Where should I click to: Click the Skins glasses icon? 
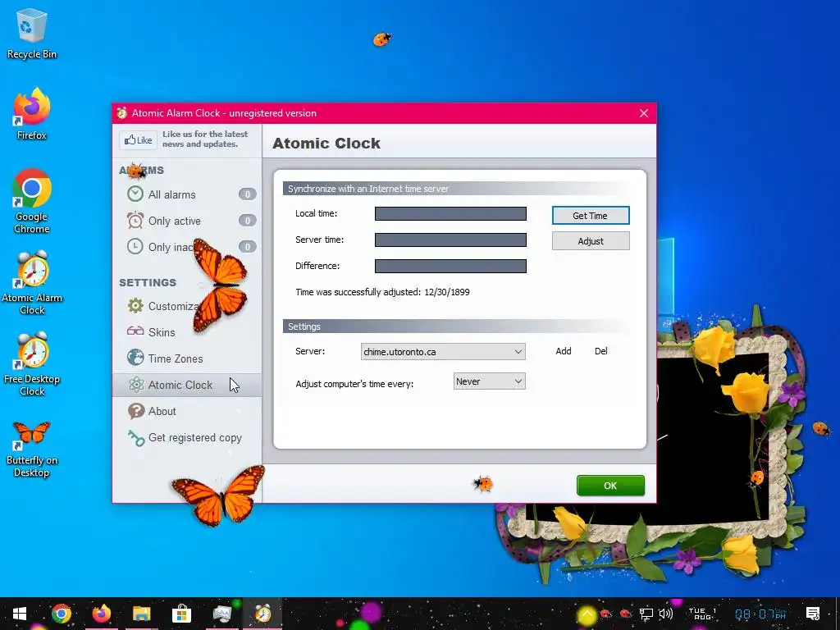coord(135,331)
